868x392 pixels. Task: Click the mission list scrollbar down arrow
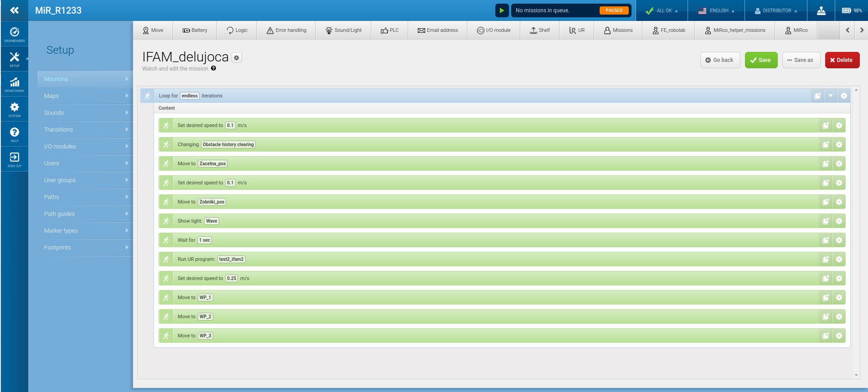click(x=857, y=375)
